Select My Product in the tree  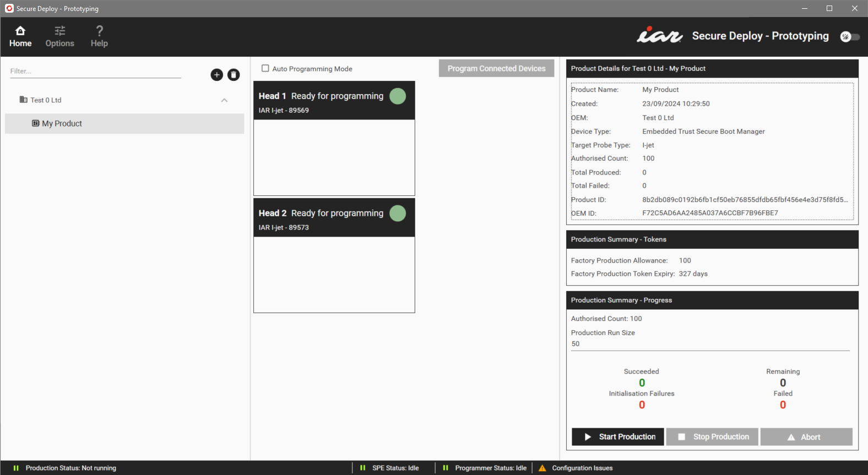pyautogui.click(x=62, y=124)
